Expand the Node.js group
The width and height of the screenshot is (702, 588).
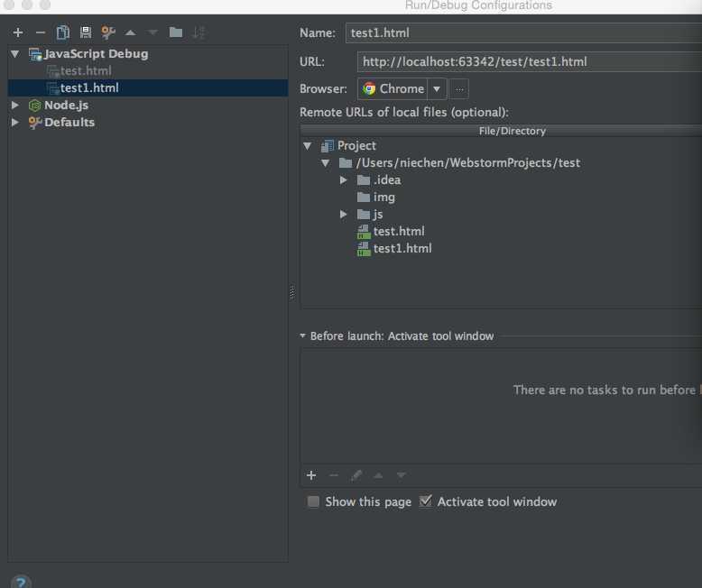click(15, 106)
